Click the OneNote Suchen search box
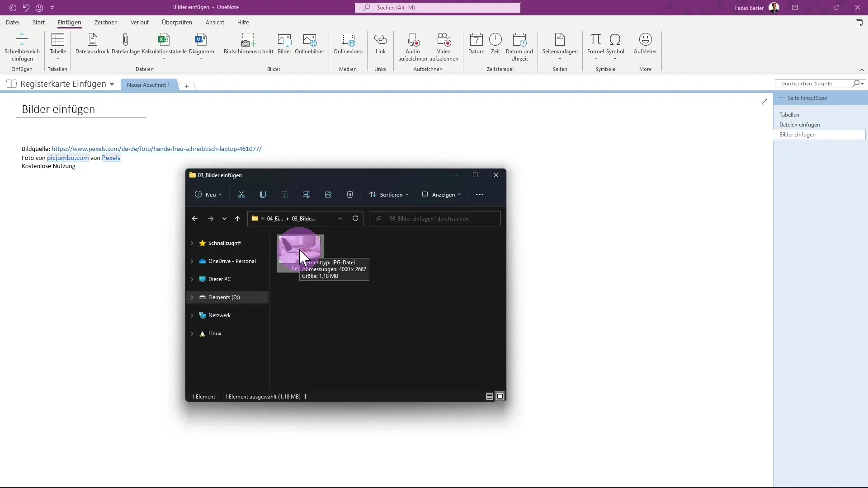Screen dimensions: 868x488 click(x=438, y=8)
